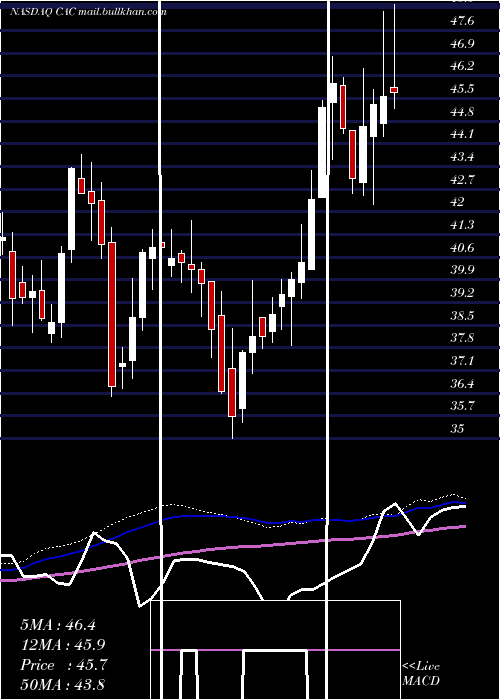Click the 5MA : 46.4 readout
Viewport: 500px width, 700px height.
tap(58, 625)
